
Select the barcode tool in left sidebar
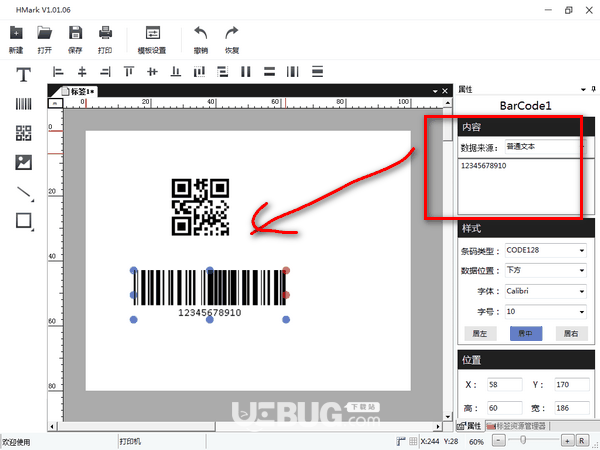coord(23,104)
